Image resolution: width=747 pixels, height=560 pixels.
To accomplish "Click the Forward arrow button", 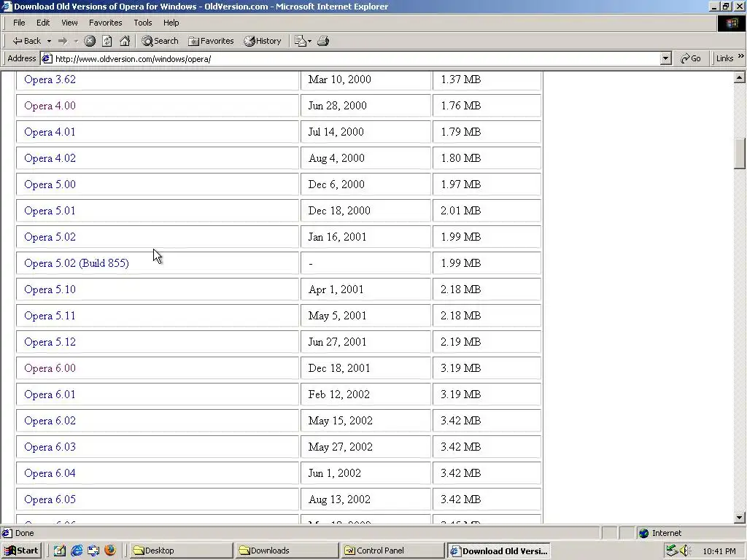I will (x=63, y=41).
